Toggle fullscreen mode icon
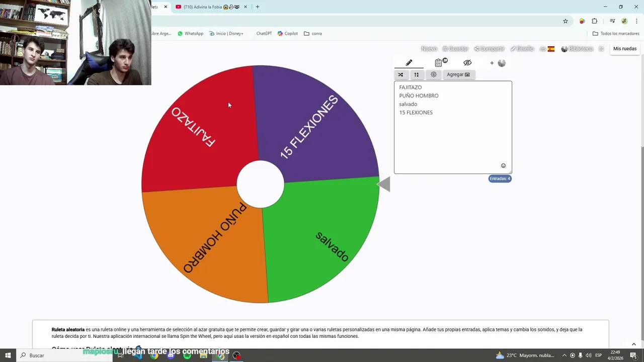The height and width of the screenshot is (362, 644). click(x=601, y=49)
